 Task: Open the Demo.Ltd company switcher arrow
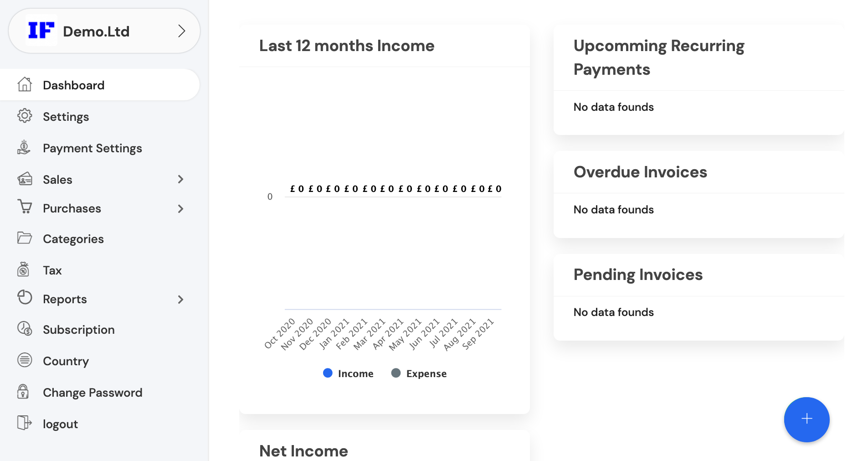tap(182, 31)
